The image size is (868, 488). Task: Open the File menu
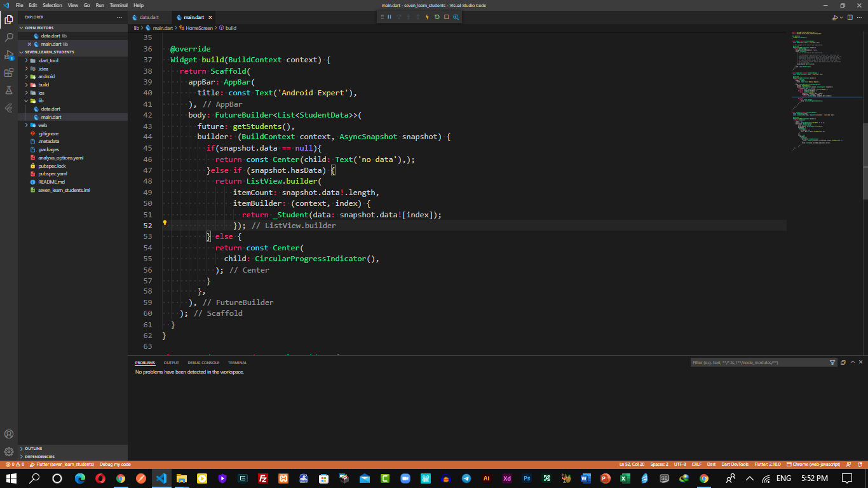(x=20, y=5)
